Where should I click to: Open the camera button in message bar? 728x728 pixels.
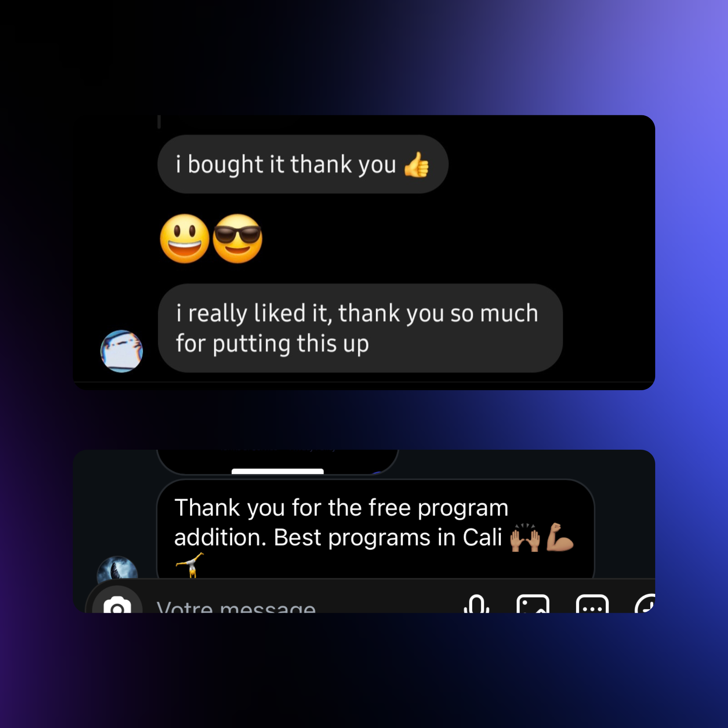coord(118,600)
